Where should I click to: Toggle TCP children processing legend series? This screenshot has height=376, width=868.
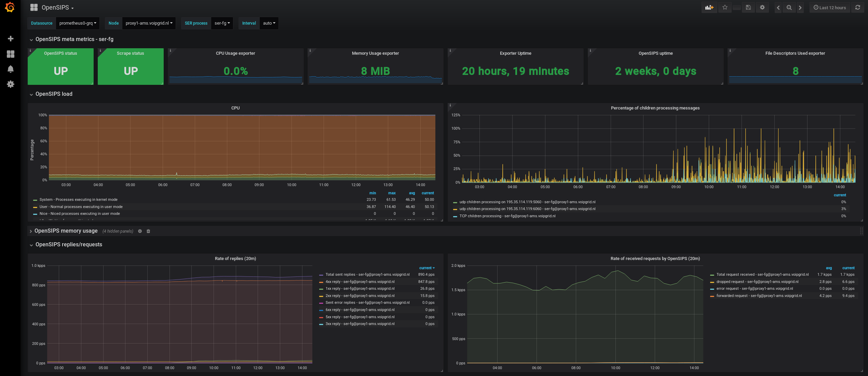(x=507, y=216)
